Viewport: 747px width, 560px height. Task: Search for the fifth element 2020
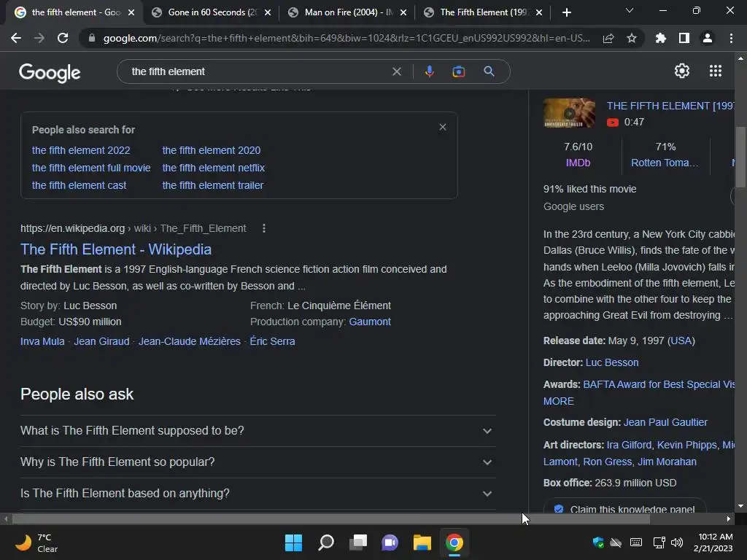[212, 150]
